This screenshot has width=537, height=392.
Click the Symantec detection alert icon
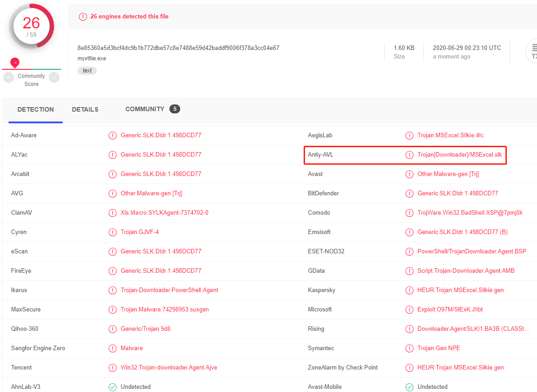pos(409,348)
